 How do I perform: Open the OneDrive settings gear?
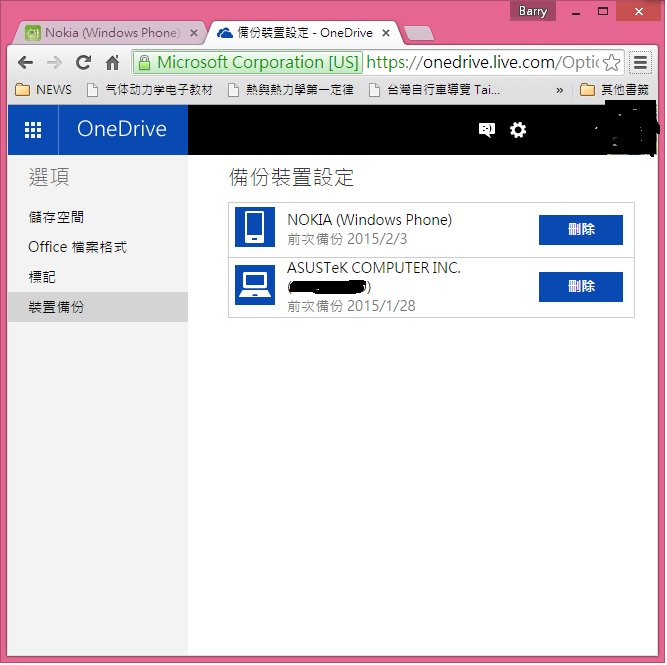[x=518, y=130]
